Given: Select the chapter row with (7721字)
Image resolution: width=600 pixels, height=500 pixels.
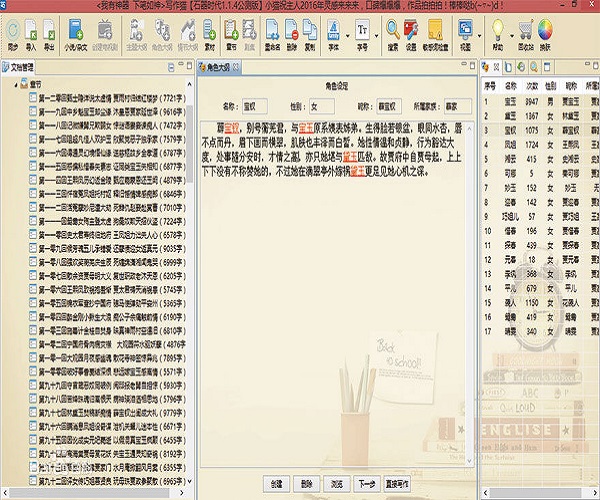Looking at the screenshot, I should (107, 98).
